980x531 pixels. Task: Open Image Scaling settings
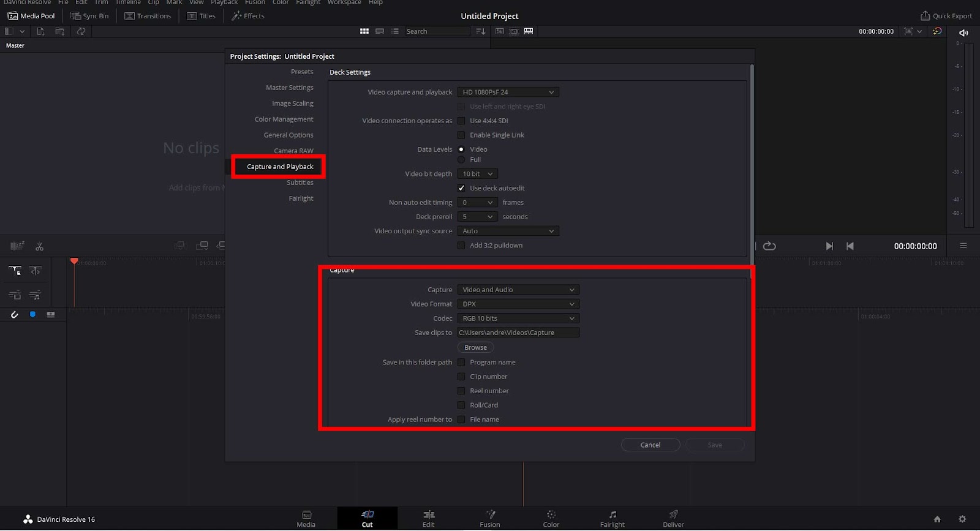(293, 104)
